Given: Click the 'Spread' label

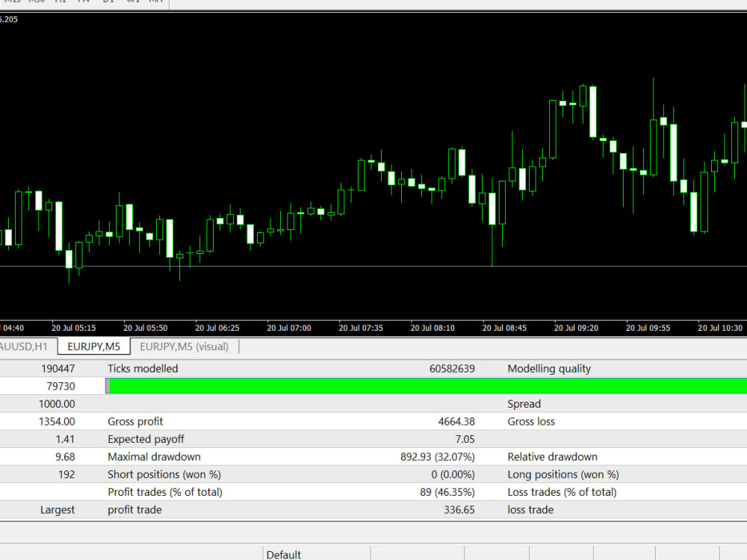Looking at the screenshot, I should click(524, 404).
